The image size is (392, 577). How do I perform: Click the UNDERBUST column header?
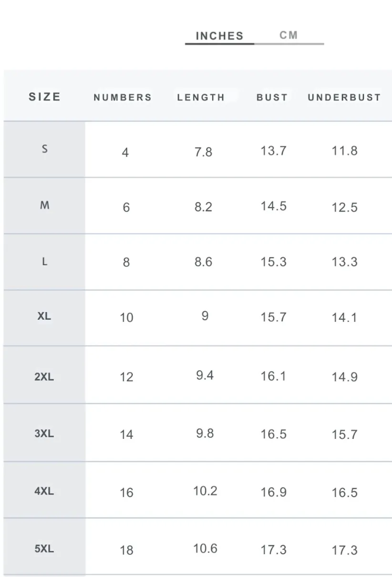(344, 97)
